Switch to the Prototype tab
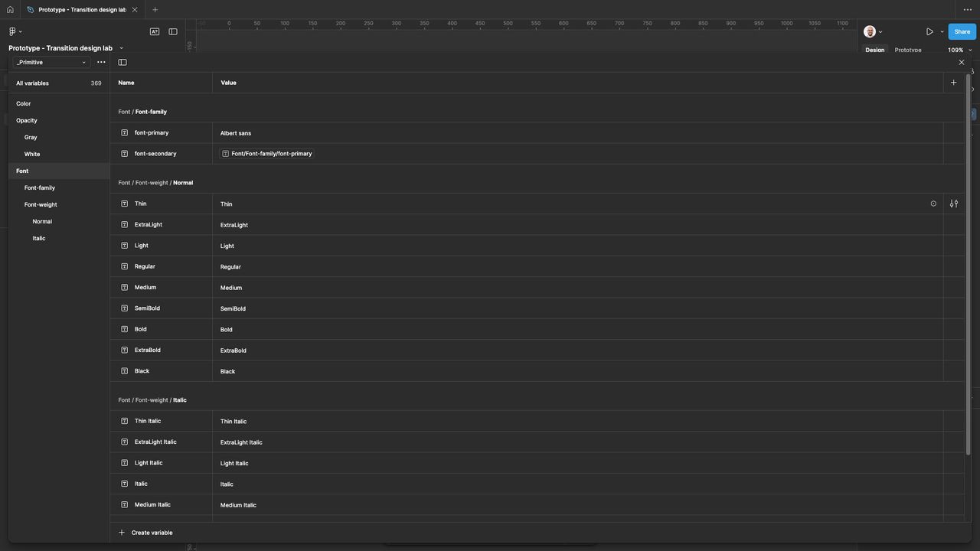Screen dimensions: 980x551 tap(908, 50)
